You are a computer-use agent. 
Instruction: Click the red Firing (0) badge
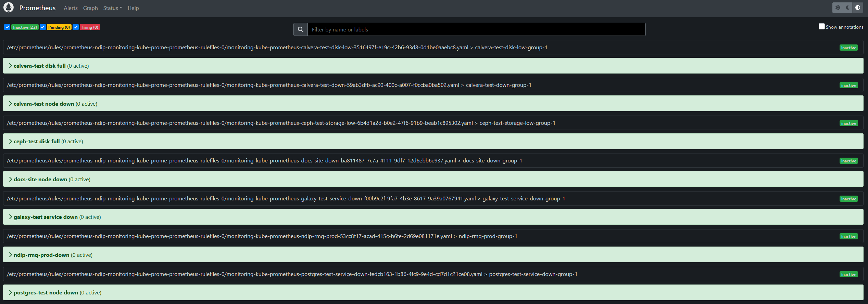[x=90, y=27]
